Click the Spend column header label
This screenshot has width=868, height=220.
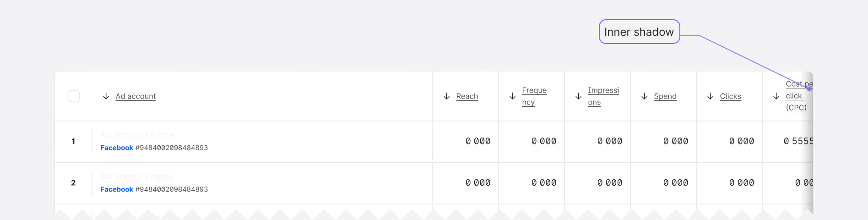(x=665, y=96)
